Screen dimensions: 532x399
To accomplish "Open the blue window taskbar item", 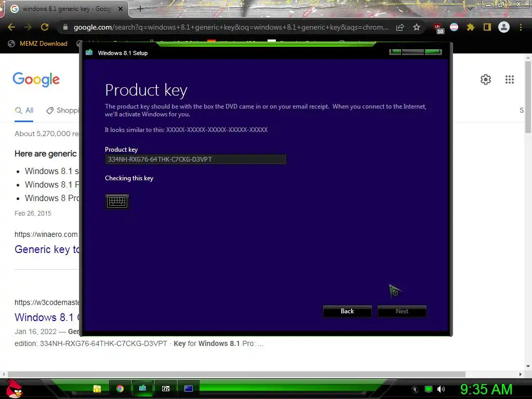I will click(188, 389).
